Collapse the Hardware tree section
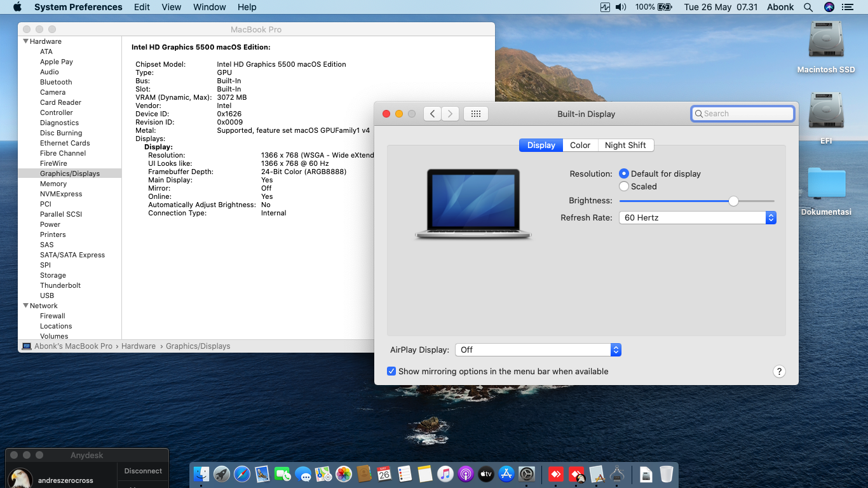 point(26,41)
